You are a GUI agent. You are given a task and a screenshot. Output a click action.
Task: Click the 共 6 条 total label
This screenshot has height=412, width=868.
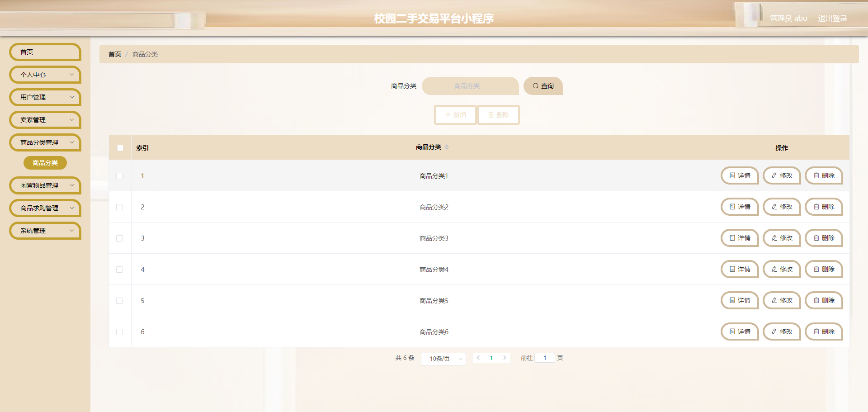405,358
